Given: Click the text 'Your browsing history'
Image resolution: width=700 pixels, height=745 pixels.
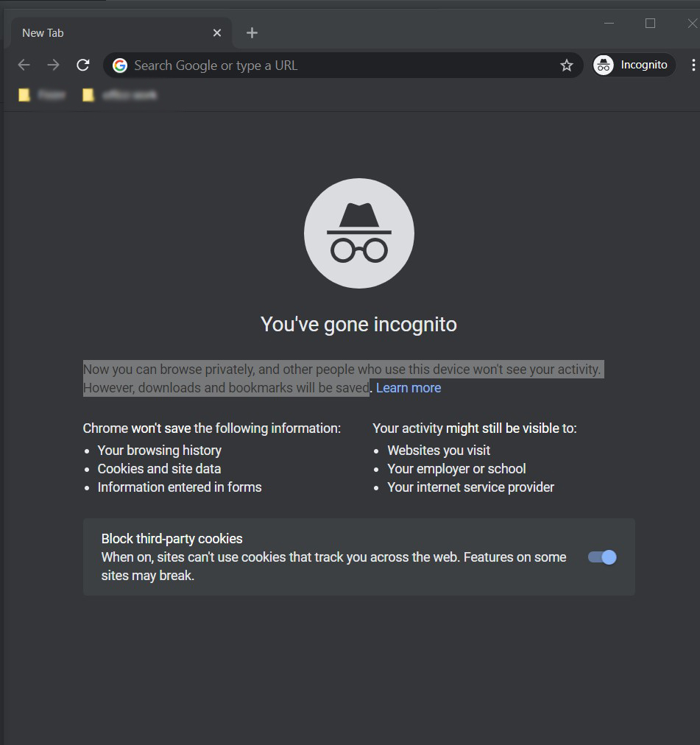Looking at the screenshot, I should pos(159,450).
